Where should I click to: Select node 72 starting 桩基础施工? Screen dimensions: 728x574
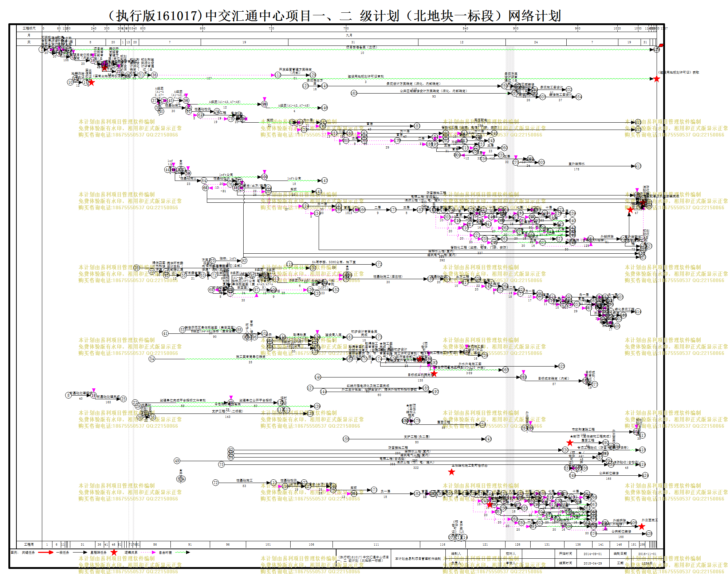tap(216, 483)
